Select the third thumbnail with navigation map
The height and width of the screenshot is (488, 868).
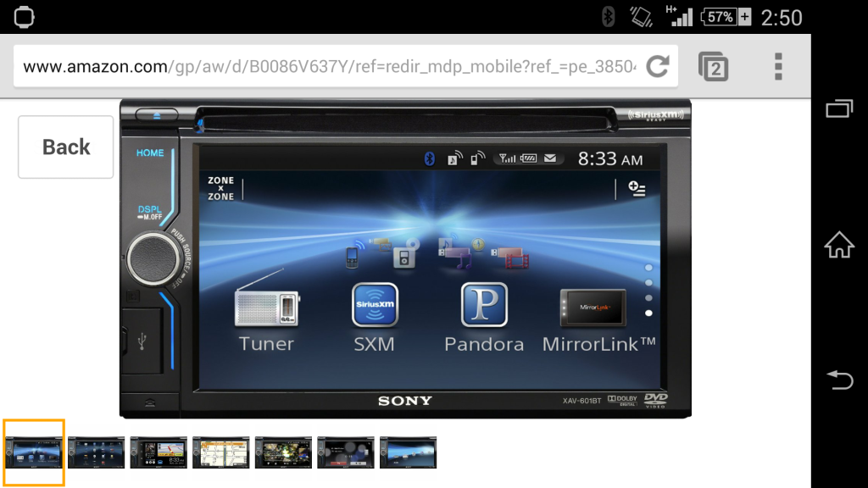159,452
